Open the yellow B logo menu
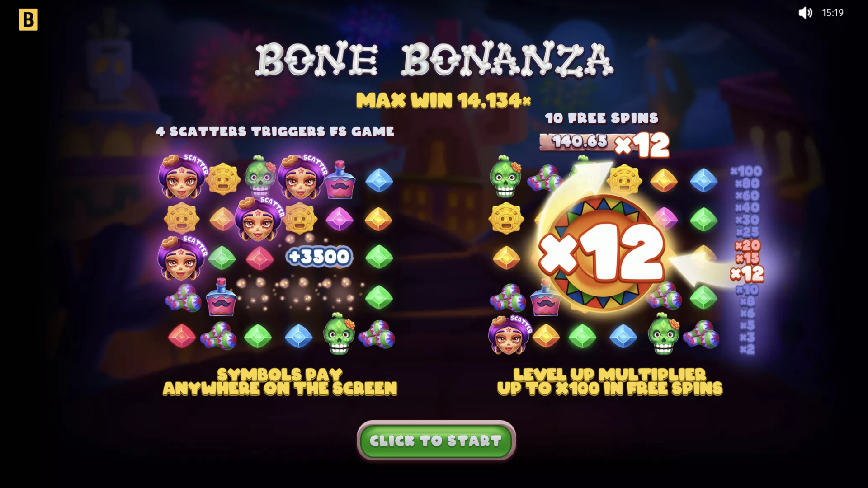 [28, 20]
